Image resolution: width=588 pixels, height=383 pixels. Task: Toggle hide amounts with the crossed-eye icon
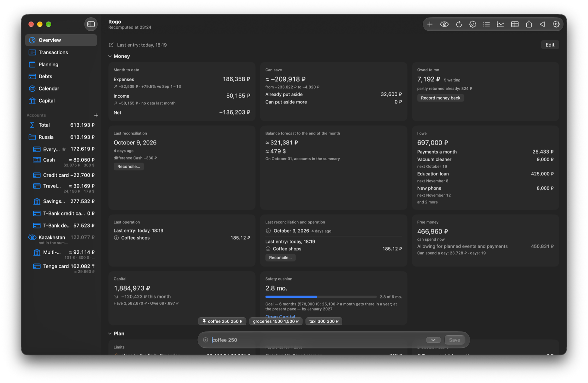coord(444,24)
